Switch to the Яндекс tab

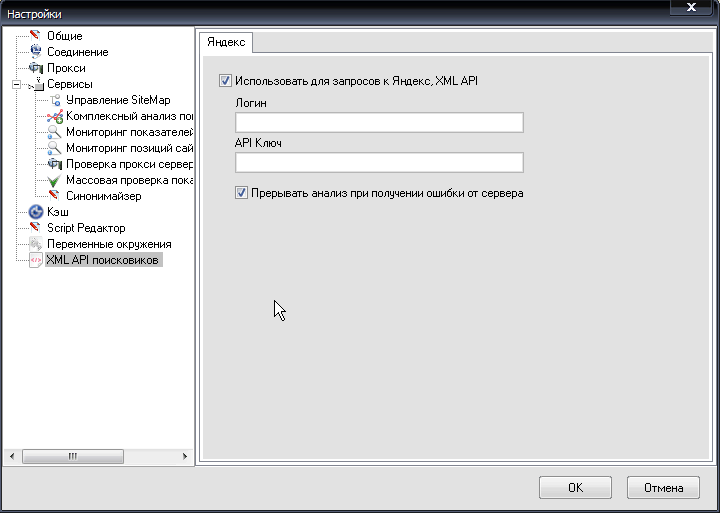tap(225, 42)
